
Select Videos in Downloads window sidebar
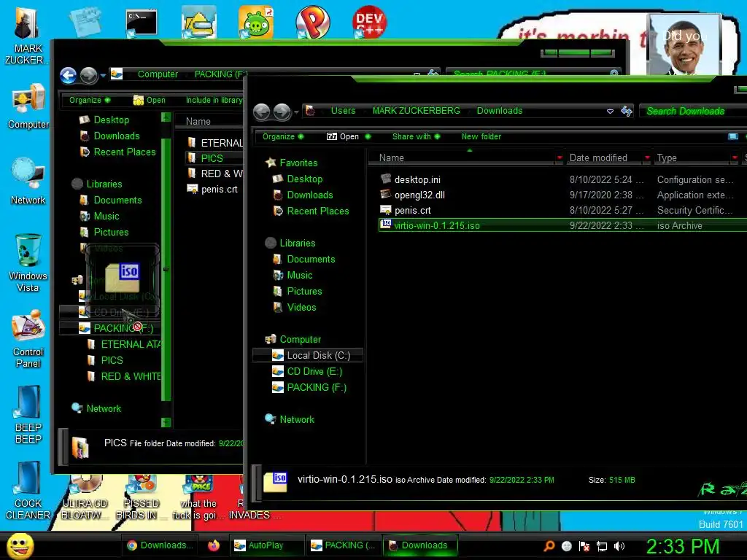(x=295, y=307)
